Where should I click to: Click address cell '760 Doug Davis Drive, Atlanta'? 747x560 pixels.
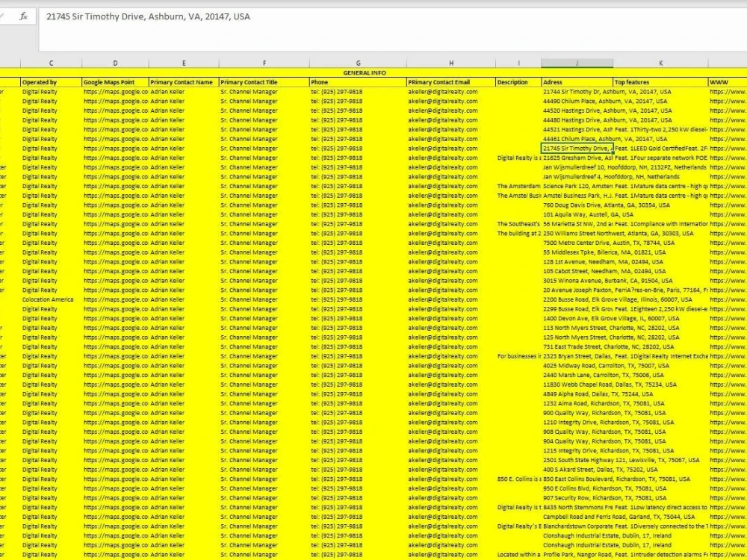point(577,205)
